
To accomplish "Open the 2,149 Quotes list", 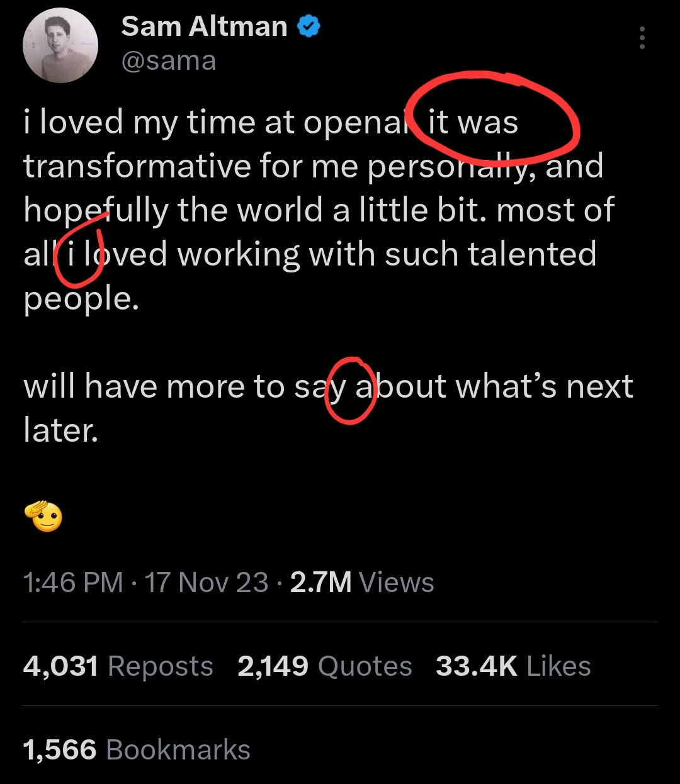I will 325,666.
